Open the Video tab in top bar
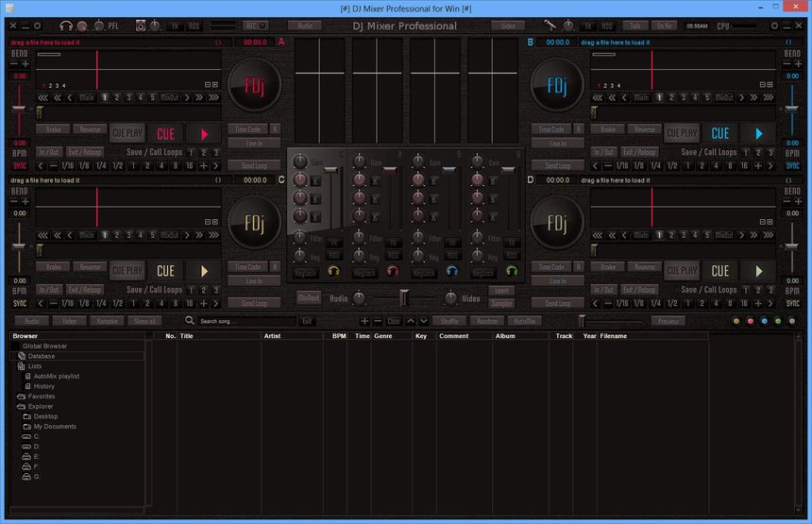This screenshot has height=524, width=812. (508, 25)
